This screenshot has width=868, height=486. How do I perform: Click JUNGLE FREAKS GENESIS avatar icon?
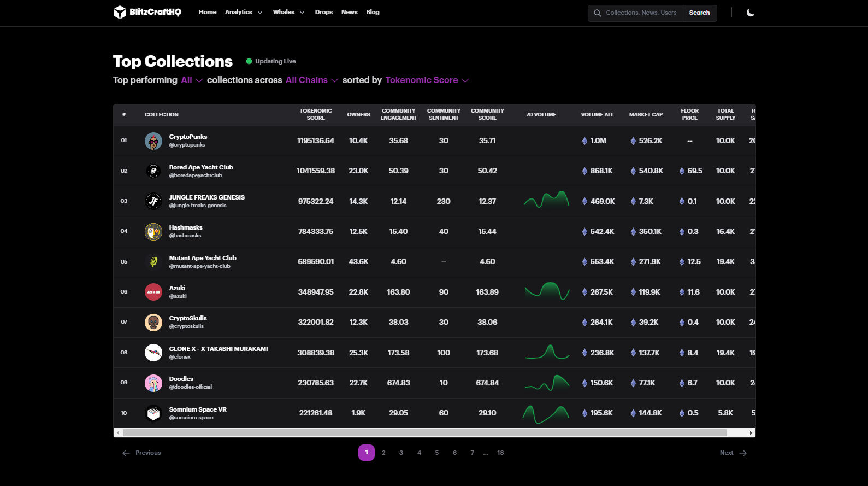153,201
